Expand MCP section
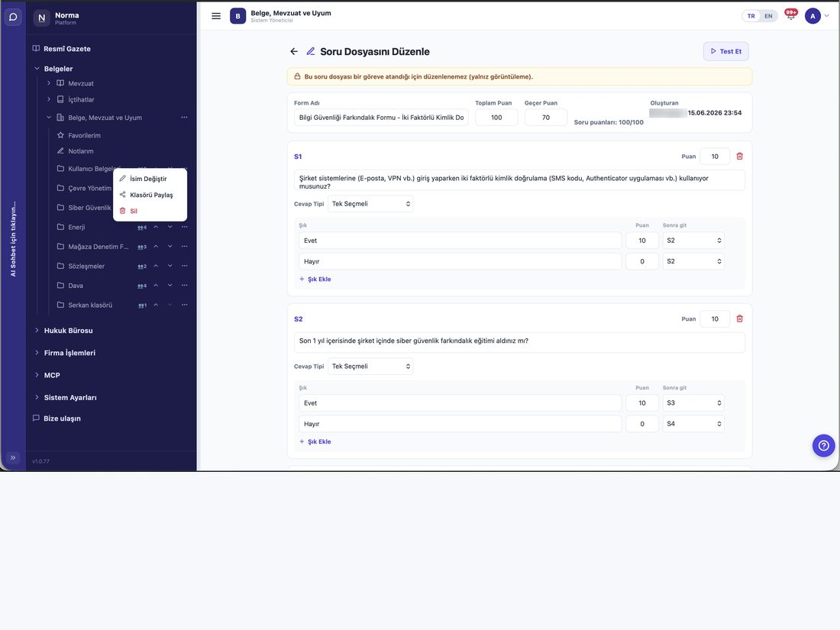Screen dimensions: 840x630 click(x=37, y=375)
